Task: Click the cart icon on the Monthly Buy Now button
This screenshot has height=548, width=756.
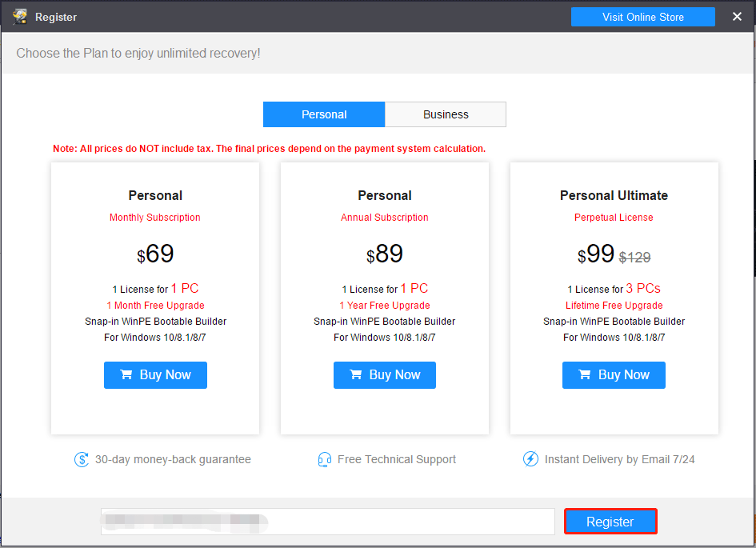Action: [126, 374]
